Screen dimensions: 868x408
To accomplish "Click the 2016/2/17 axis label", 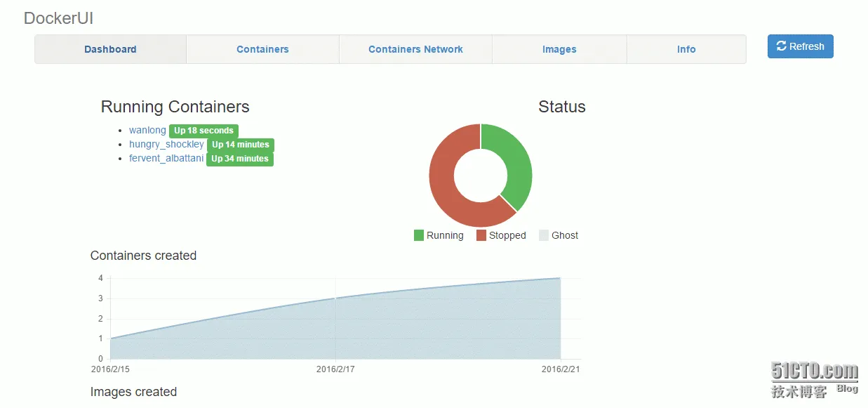I will [x=335, y=369].
